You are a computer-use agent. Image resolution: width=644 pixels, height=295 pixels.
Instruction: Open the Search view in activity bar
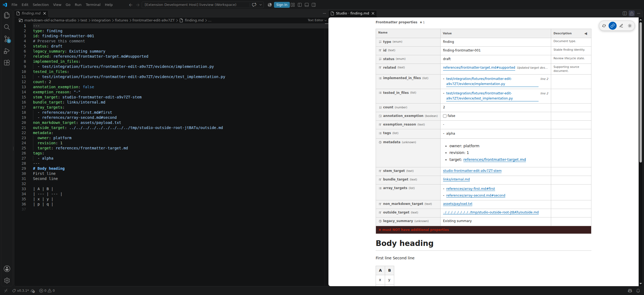tap(7, 27)
